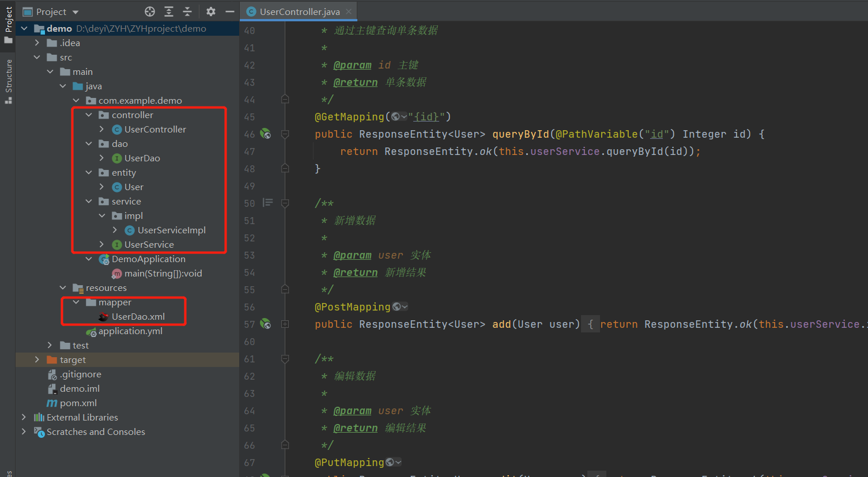Click line number 47 in gutter
868x477 pixels.
pos(250,152)
